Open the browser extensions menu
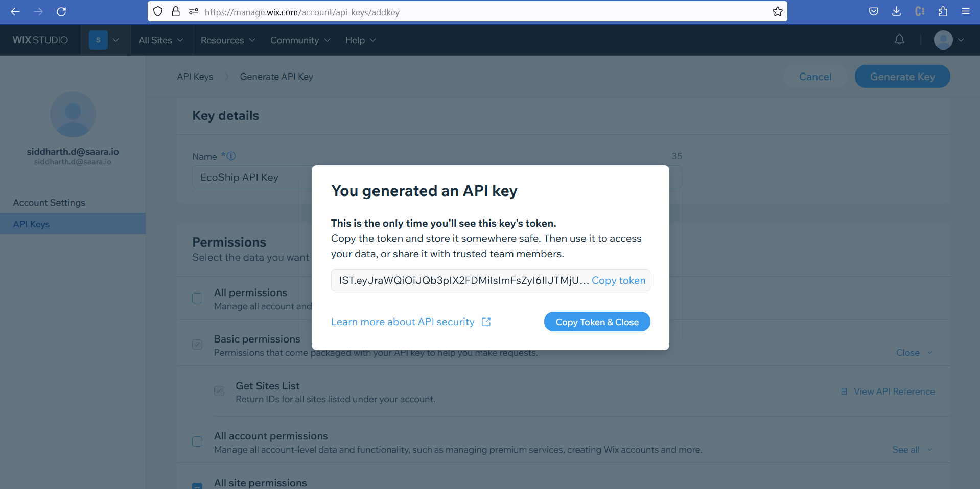The width and height of the screenshot is (980, 489). (x=943, y=11)
